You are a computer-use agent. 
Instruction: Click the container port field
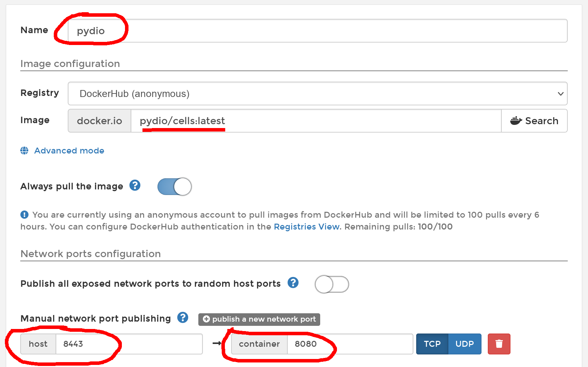[350, 344]
